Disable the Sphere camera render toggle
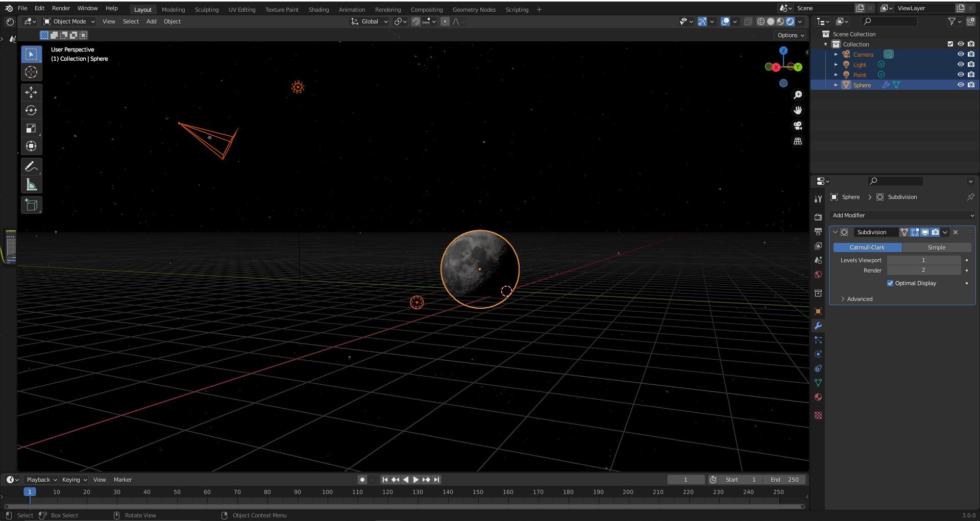 971,85
